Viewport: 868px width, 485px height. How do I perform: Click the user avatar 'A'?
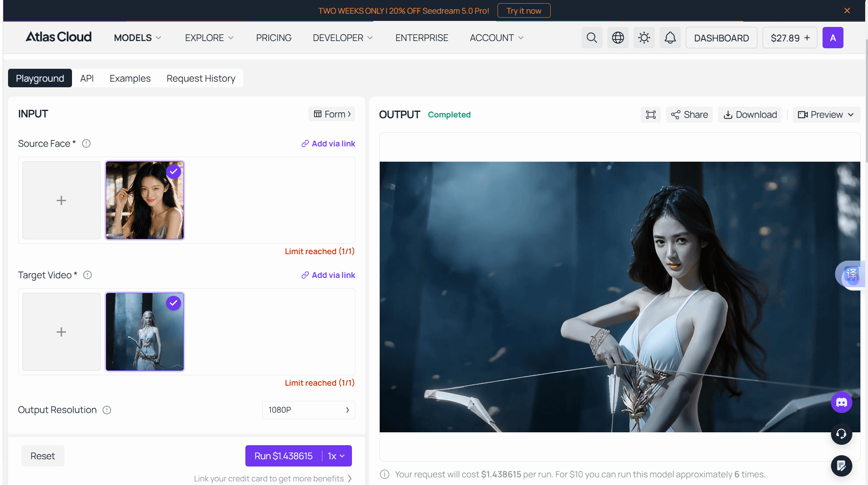click(833, 38)
